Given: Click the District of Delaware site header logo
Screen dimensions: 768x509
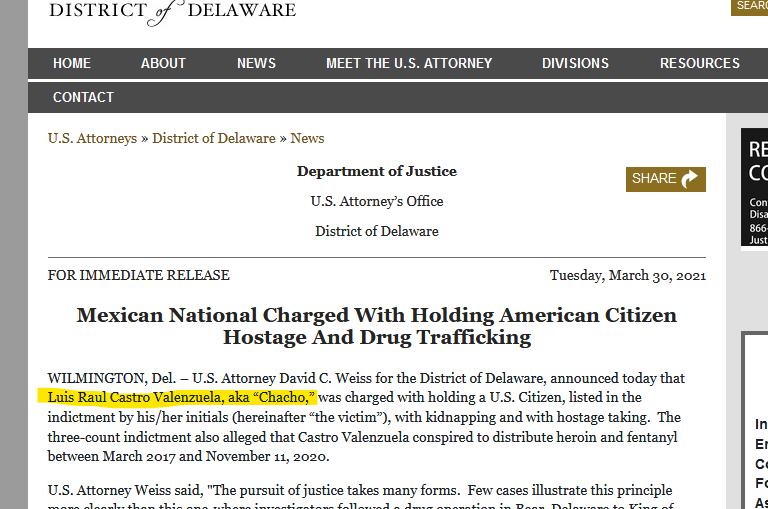Looking at the screenshot, I should (172, 12).
